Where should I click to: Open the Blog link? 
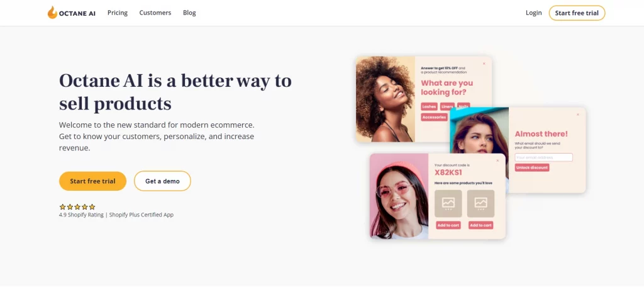pyautogui.click(x=189, y=13)
